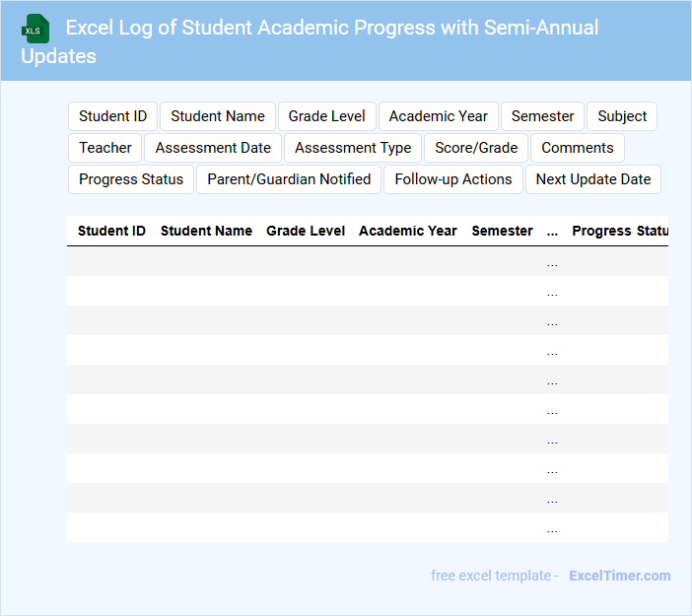Click the green XLS file icon
Image resolution: width=692 pixels, height=616 pixels.
(x=35, y=29)
